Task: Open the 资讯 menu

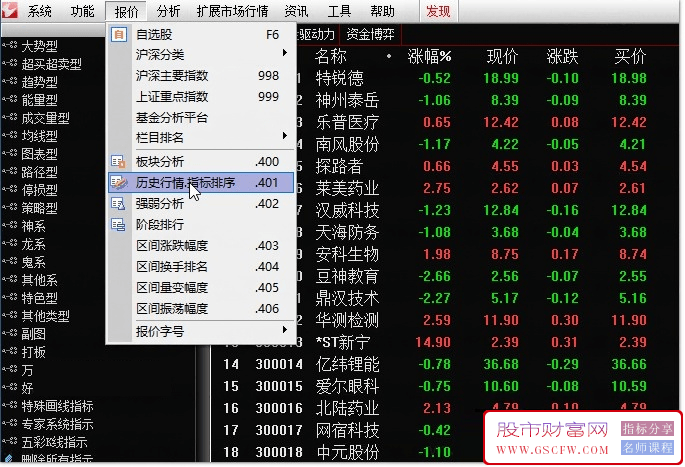Action: tap(296, 11)
